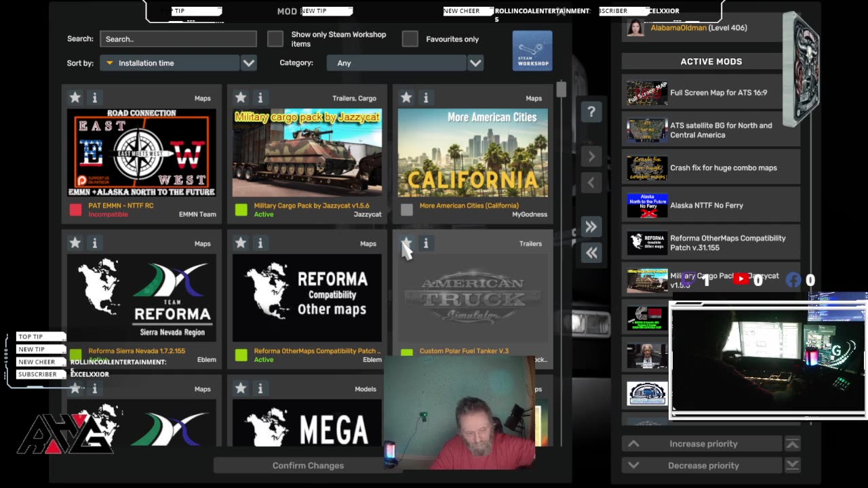Open the Steam Workshop button
Screen dimensions: 868x488
(532, 51)
